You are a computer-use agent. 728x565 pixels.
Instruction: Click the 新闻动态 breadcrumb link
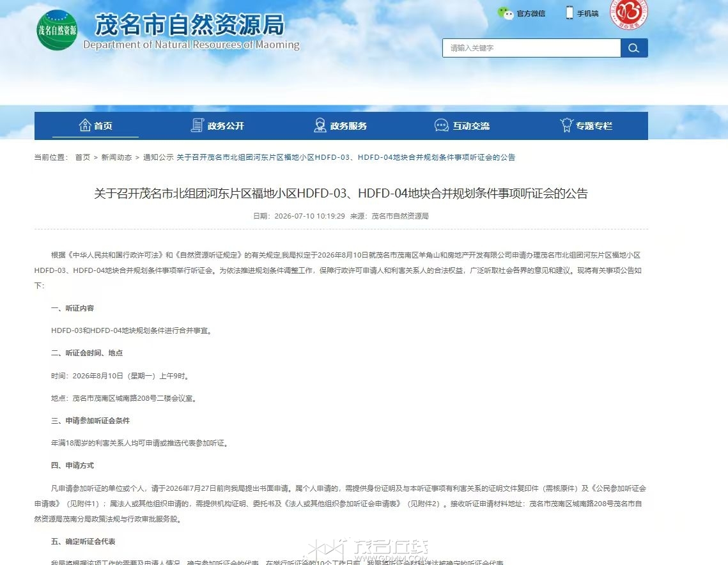116,157
